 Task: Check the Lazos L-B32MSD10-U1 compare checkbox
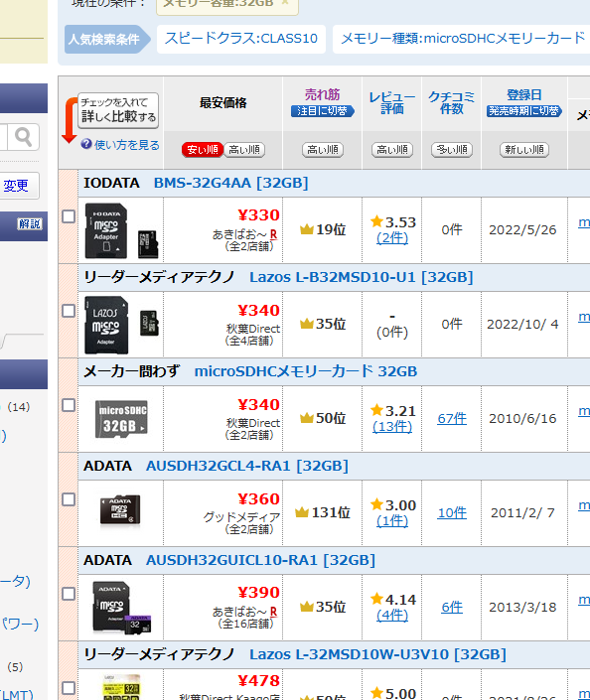[69, 311]
